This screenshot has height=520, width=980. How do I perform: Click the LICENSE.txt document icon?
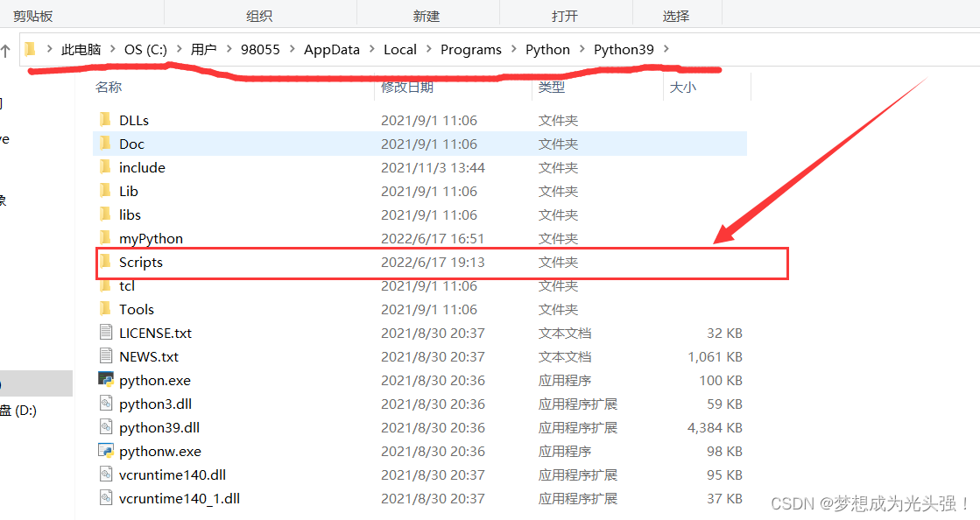[106, 333]
